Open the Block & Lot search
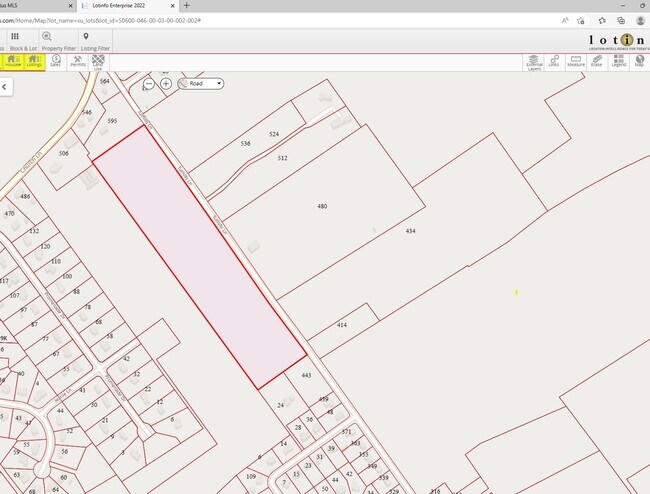The height and width of the screenshot is (494, 650). pos(16,41)
